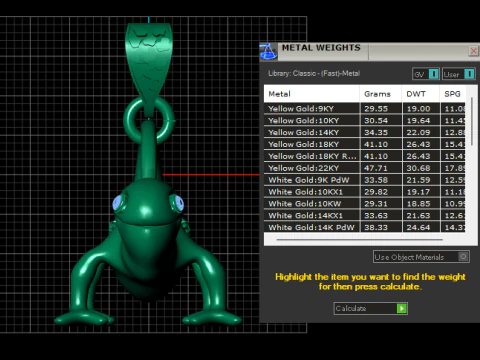Click the 19.00 DWT value
This screenshot has width=480, height=360.
[x=418, y=109]
